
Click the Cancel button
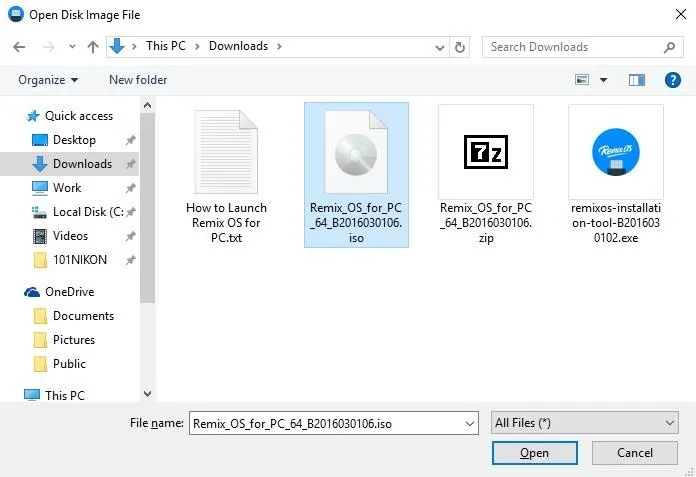635,453
